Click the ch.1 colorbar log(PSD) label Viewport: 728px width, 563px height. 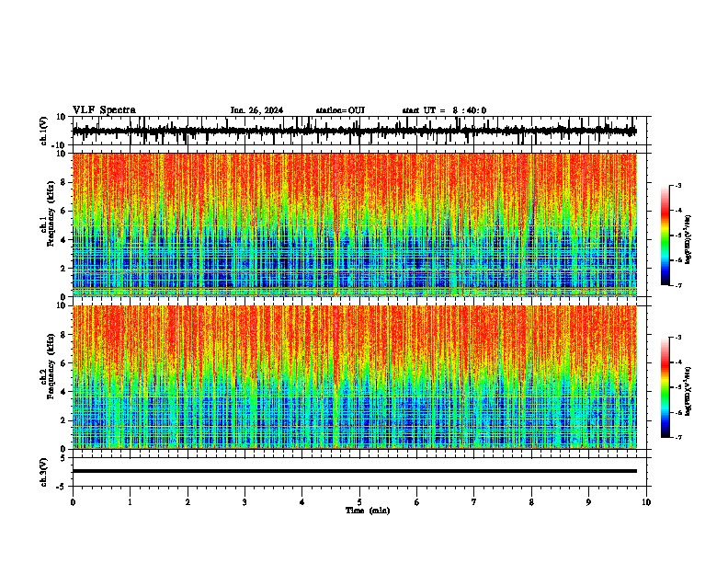coord(688,239)
